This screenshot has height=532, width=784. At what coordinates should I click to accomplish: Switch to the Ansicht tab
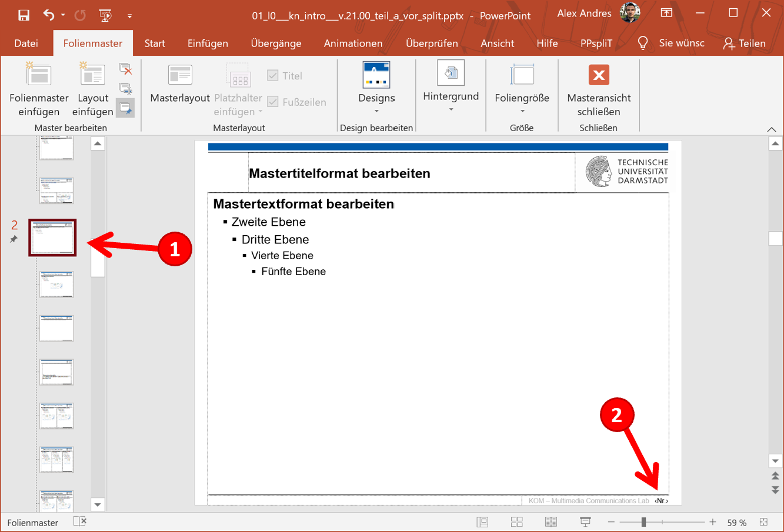pos(497,43)
